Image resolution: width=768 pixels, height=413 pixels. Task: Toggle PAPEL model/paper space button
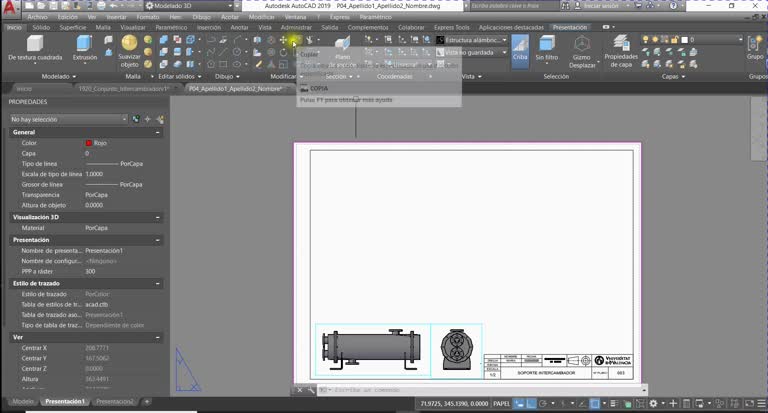coord(501,404)
